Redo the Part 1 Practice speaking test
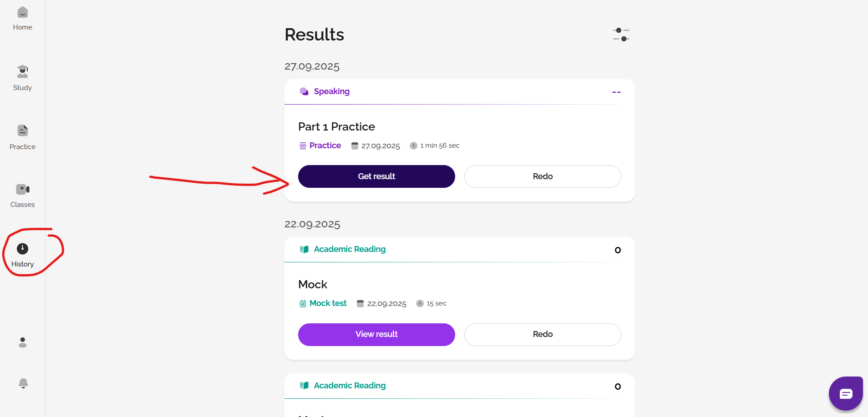 543,176
